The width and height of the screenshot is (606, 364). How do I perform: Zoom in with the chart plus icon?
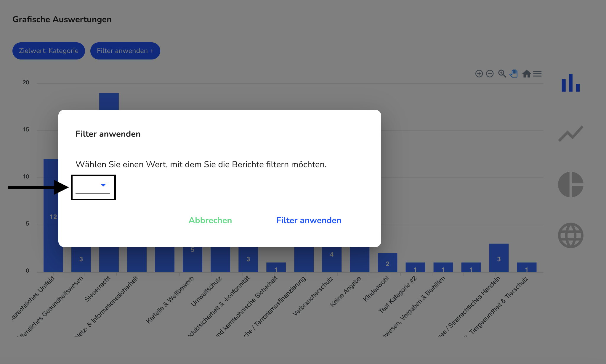point(479,74)
